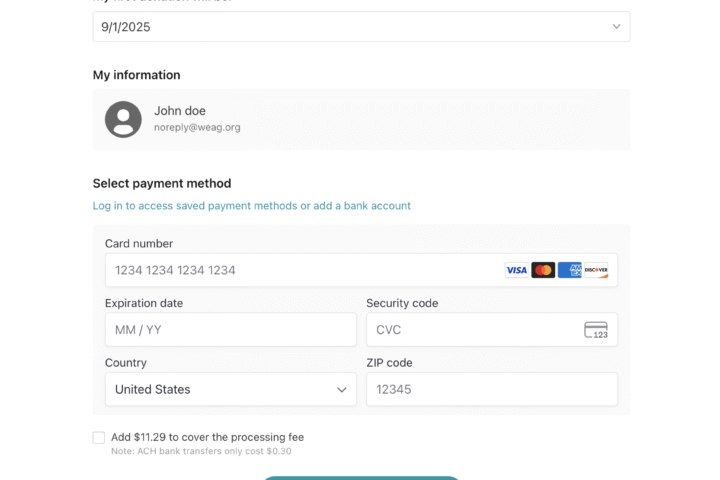
Task: Expand the United States country dropdown
Action: (230, 390)
